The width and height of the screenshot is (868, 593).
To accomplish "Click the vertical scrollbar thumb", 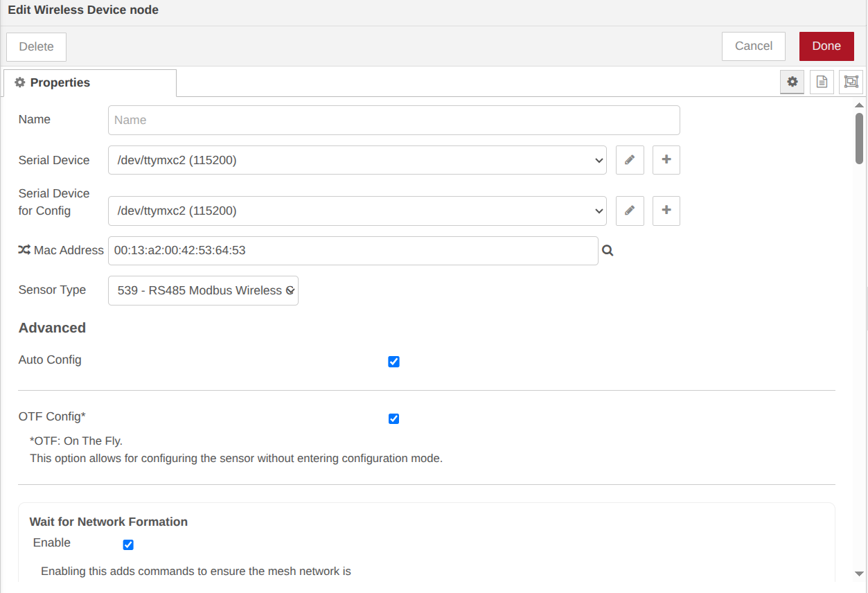I will coord(859,139).
